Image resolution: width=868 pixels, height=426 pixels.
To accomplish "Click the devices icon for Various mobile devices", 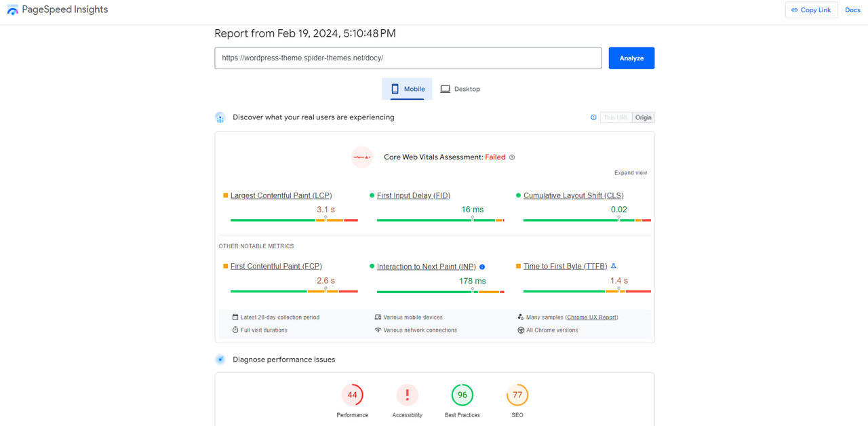I will [x=378, y=317].
